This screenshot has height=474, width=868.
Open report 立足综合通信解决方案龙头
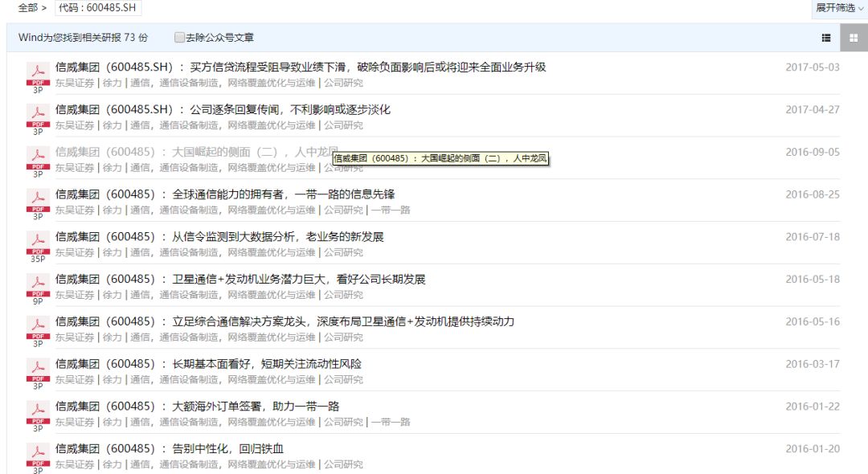pos(285,321)
